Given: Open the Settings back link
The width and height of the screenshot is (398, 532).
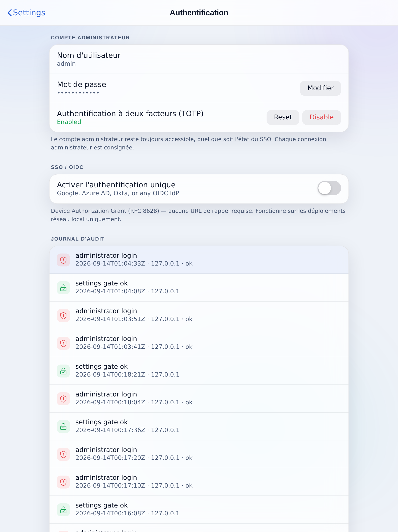Looking at the screenshot, I should pos(26,13).
